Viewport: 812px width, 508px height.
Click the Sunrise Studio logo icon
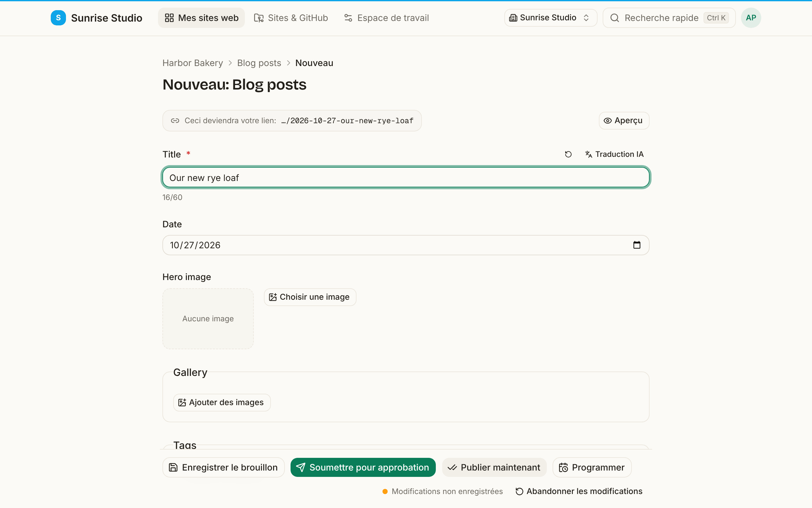coord(58,18)
